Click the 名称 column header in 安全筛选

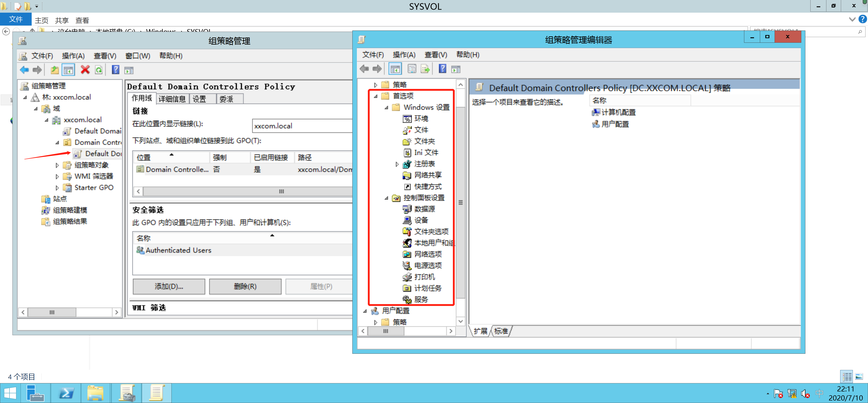click(243, 238)
